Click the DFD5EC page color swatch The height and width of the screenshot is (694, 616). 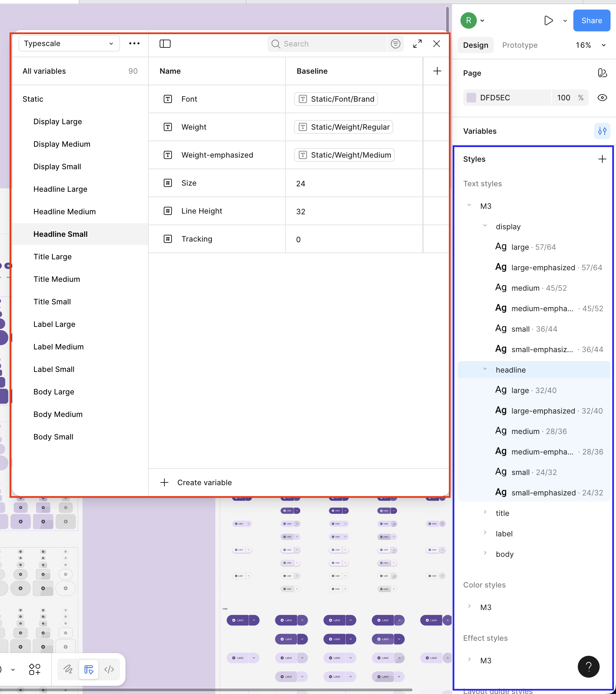coord(471,98)
